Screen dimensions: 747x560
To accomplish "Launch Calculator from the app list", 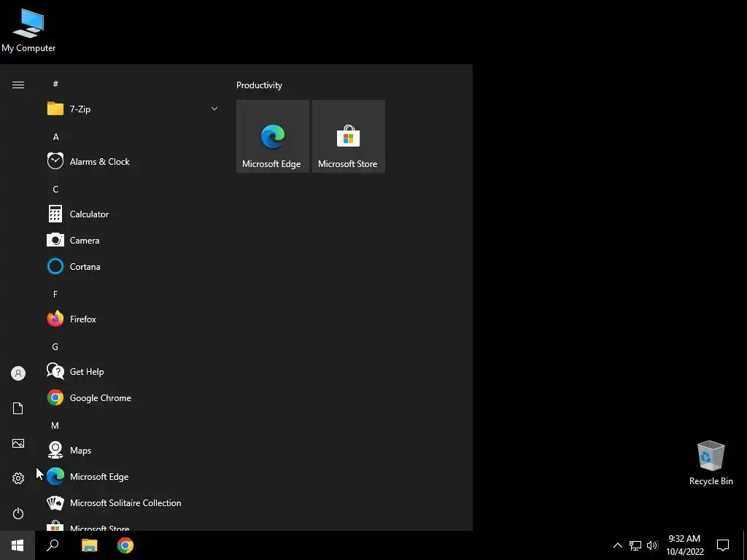I will point(133,214).
